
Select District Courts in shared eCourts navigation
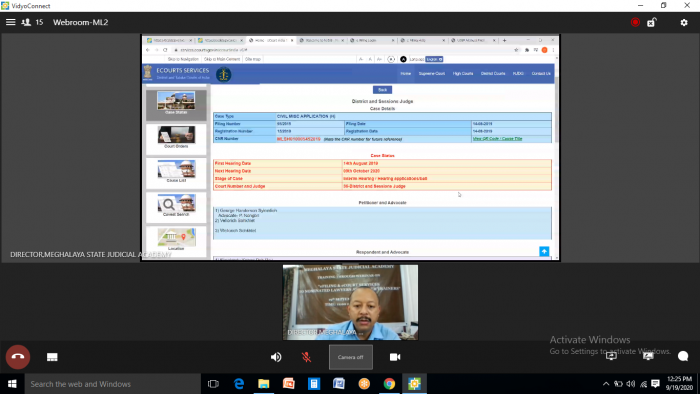pos(493,74)
